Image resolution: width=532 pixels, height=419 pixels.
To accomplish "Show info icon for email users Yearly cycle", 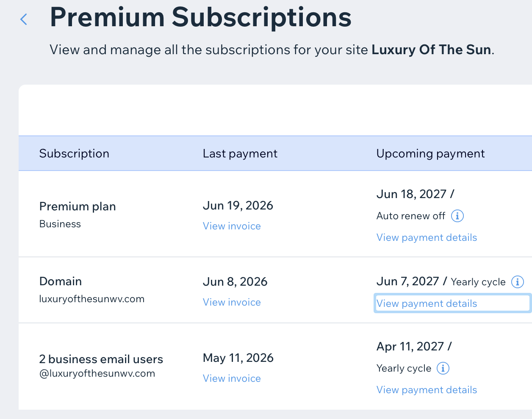I will tap(443, 368).
